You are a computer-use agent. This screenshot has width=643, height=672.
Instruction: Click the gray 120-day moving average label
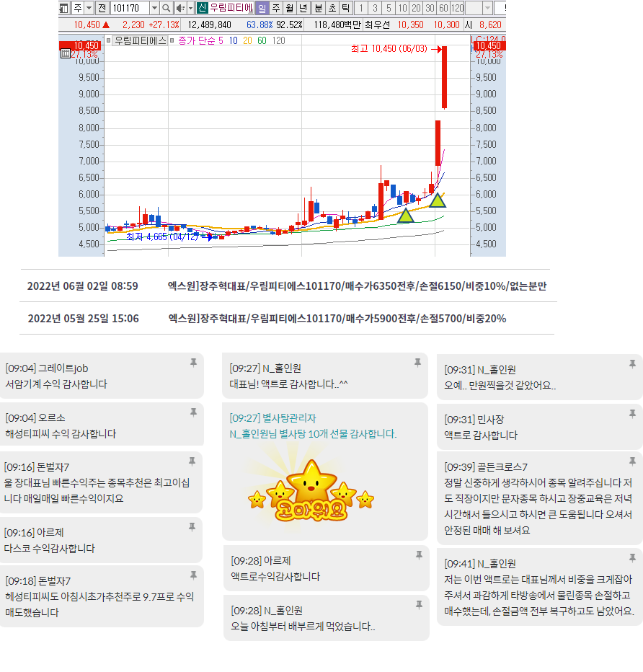[x=279, y=40]
